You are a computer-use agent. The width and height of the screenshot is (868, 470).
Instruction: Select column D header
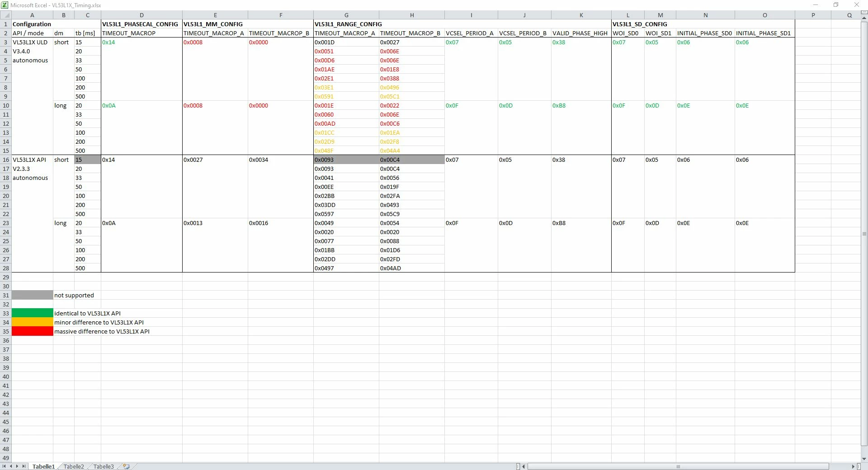[x=142, y=15]
